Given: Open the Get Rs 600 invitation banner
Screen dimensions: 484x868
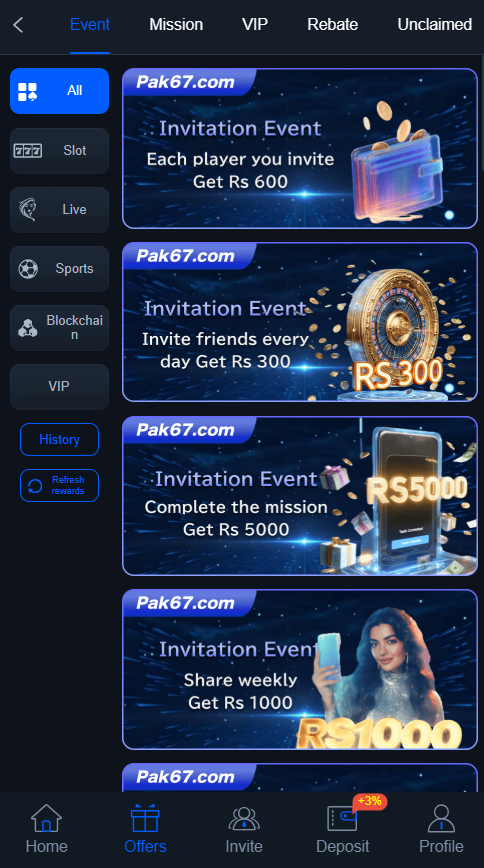Looking at the screenshot, I should click(x=300, y=148).
